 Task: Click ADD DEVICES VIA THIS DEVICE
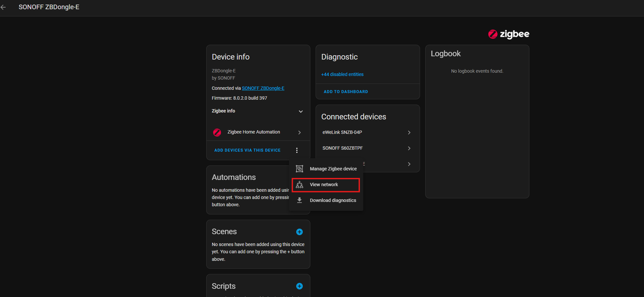pos(247,150)
